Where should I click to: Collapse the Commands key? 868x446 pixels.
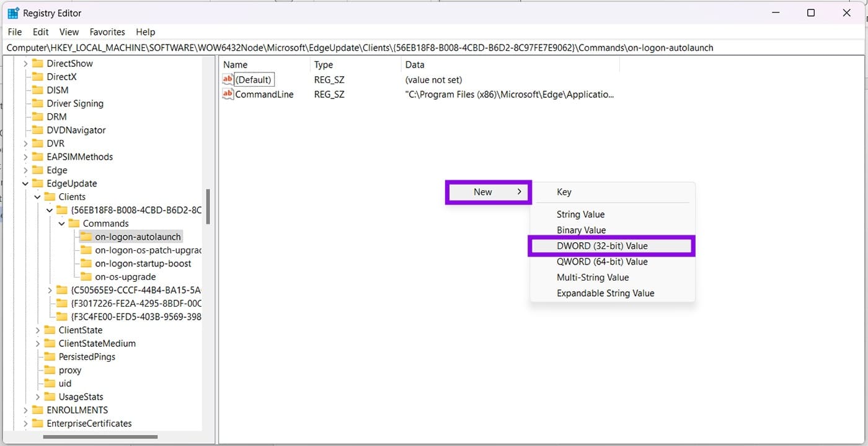(61, 223)
